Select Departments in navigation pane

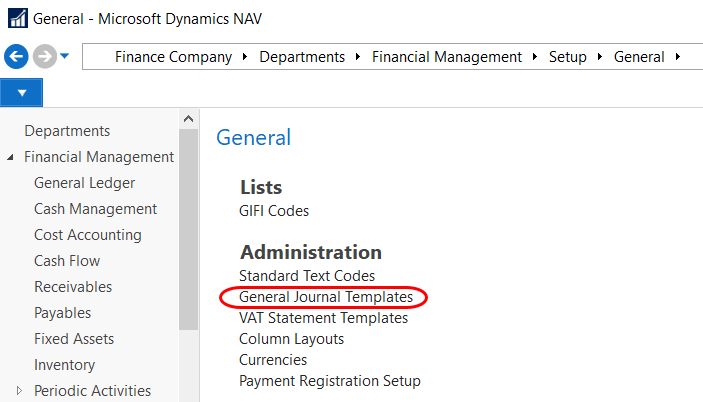click(x=67, y=131)
